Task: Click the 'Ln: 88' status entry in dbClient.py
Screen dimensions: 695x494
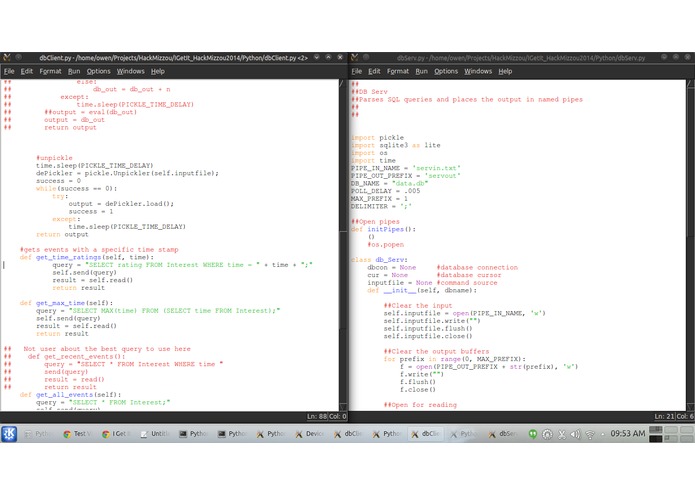Action: click(316, 416)
